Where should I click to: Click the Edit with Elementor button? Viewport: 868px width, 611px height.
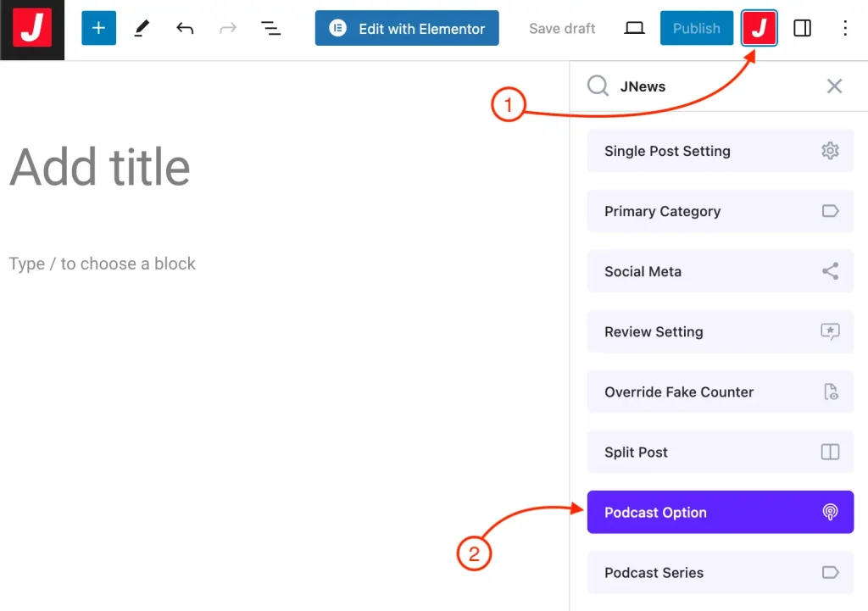coord(407,29)
